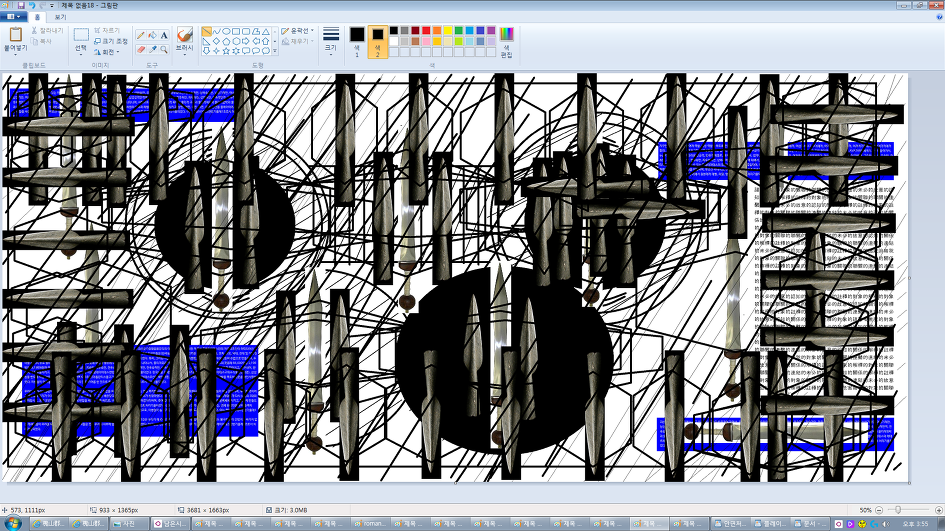The width and height of the screenshot is (945, 531).
Task: Switch to the View ribbon tab
Action: [60, 17]
